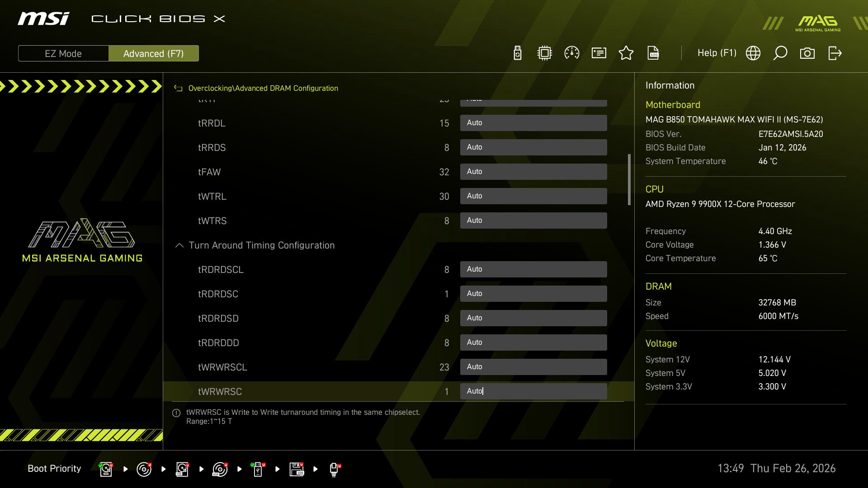Open the Favorites star panel
868x488 pixels.
pos(626,53)
